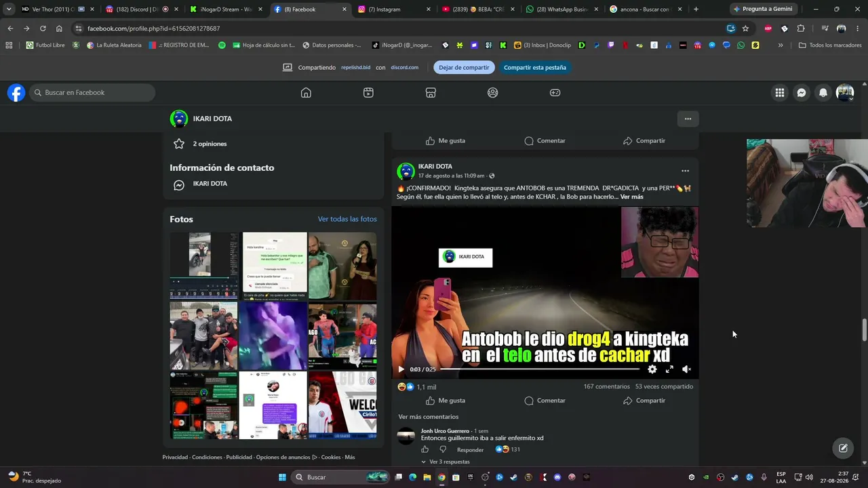
Task: Switch to the WhatsApp Business browser tab
Action: coord(561,9)
